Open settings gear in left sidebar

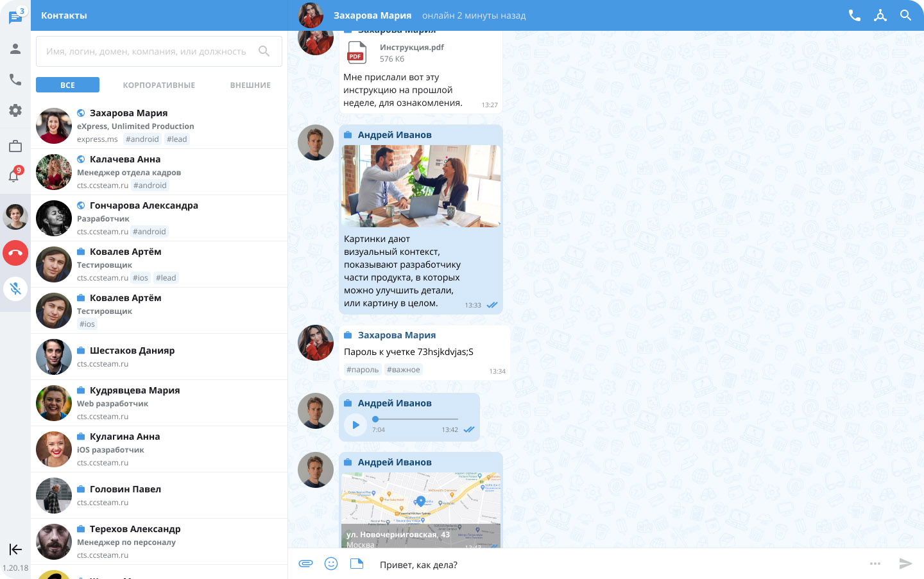pos(15,110)
